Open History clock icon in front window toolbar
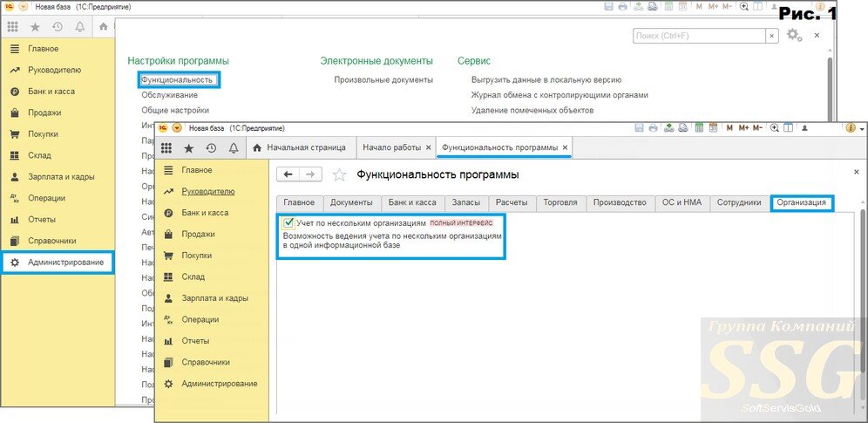868x423 pixels. (x=211, y=147)
